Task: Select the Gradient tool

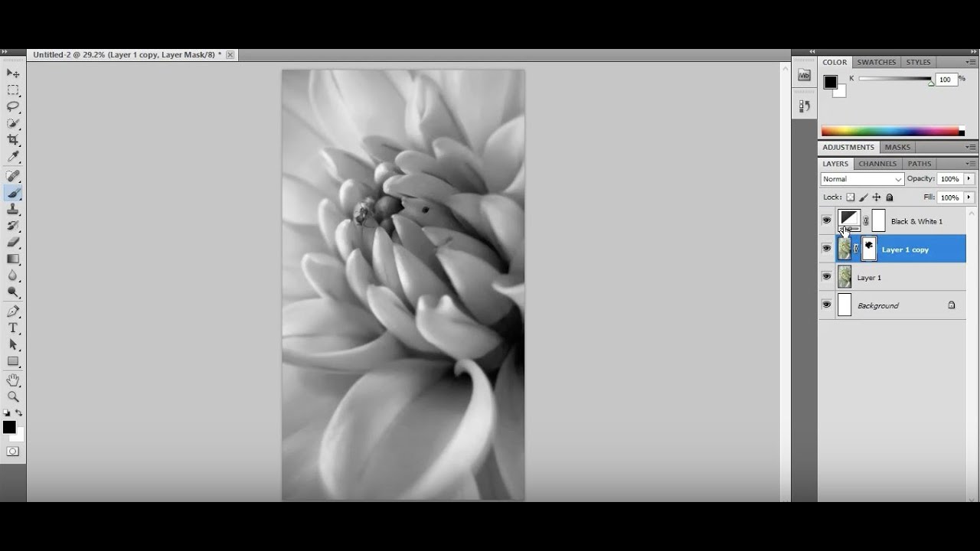Action: coord(13,259)
